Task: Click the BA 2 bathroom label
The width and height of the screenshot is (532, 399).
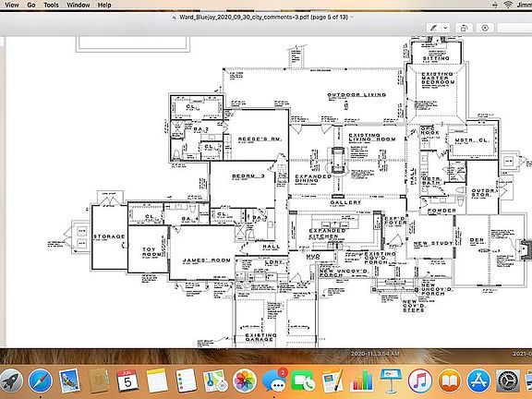Action: tap(200, 129)
